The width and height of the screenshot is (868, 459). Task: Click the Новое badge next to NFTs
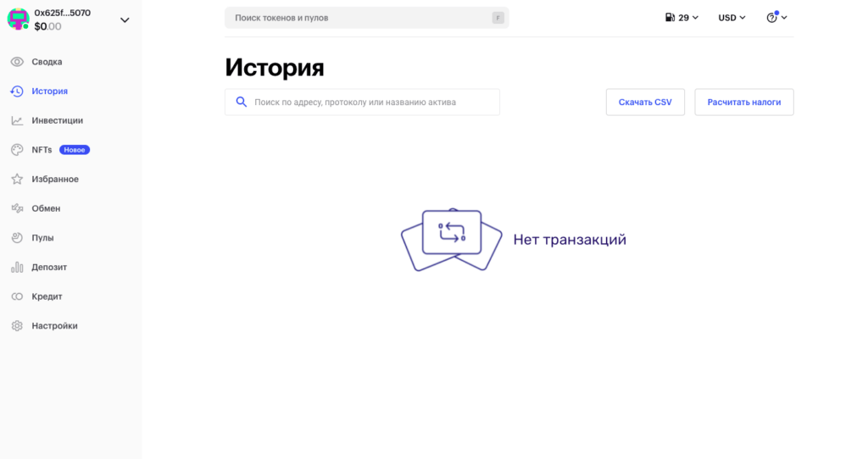point(75,150)
